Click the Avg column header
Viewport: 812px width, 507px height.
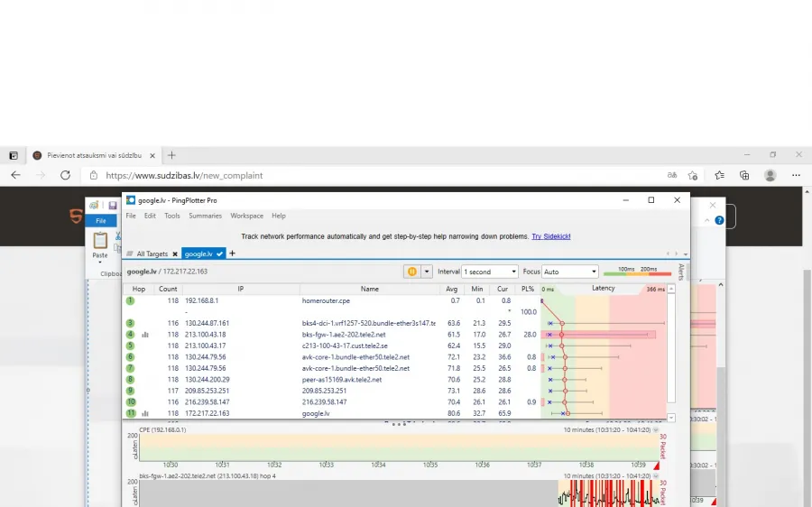452,289
